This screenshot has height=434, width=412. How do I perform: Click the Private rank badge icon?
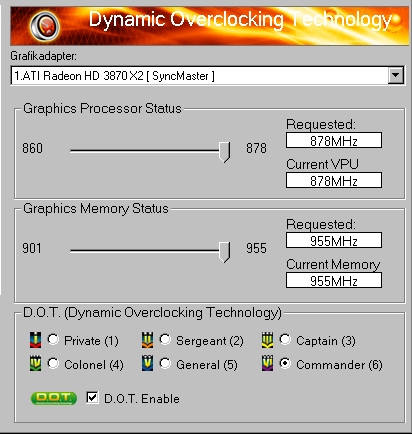point(35,340)
